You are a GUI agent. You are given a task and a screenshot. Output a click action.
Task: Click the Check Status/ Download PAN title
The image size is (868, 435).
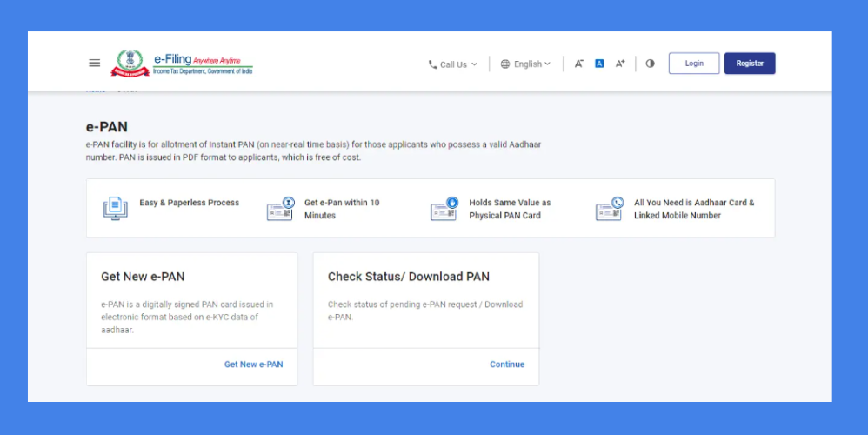coord(409,277)
